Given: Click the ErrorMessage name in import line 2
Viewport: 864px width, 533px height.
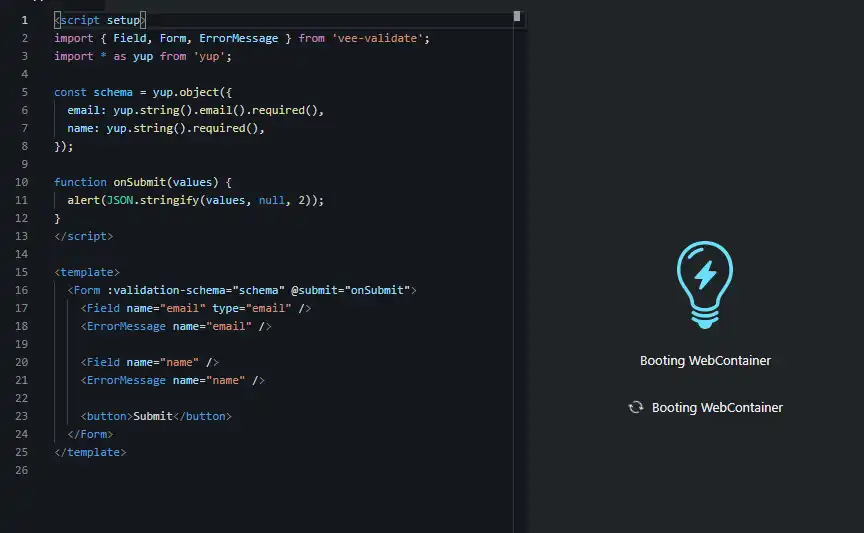Looking at the screenshot, I should (x=239, y=38).
